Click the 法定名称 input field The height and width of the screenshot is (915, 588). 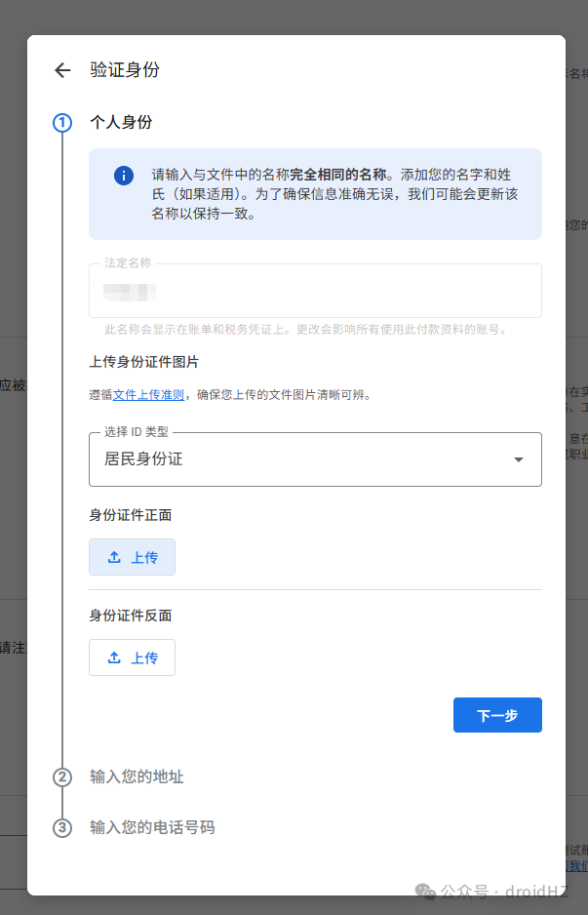point(315,291)
